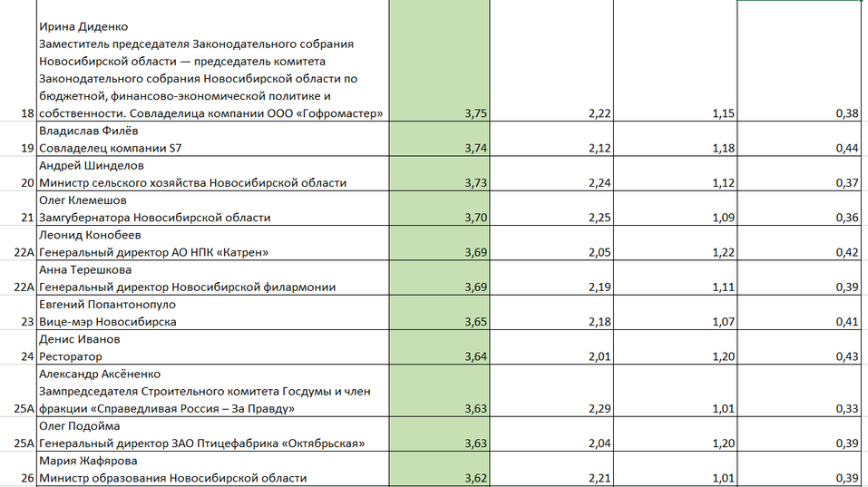The height and width of the screenshot is (487, 868).
Task: Click value 2,24 in Шинделов's row
Action: point(551,182)
